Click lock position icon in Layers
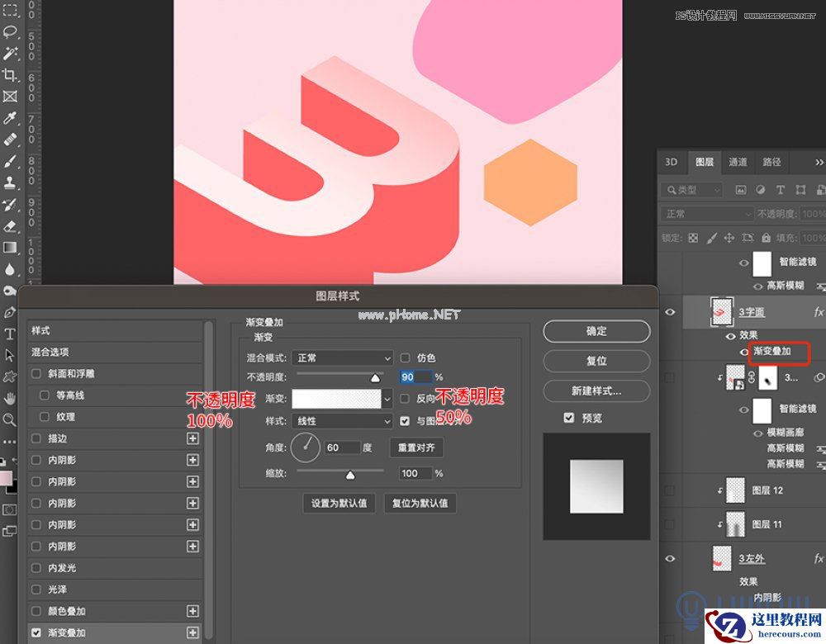The width and height of the screenshot is (826, 644). click(x=729, y=238)
